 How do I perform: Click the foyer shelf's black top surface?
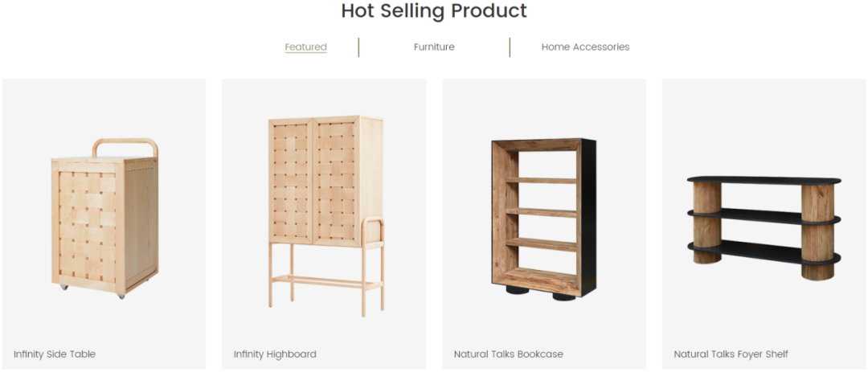tap(764, 180)
